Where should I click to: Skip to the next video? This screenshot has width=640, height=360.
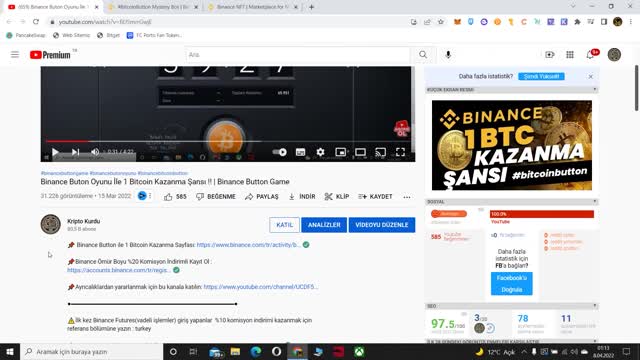click(76, 152)
